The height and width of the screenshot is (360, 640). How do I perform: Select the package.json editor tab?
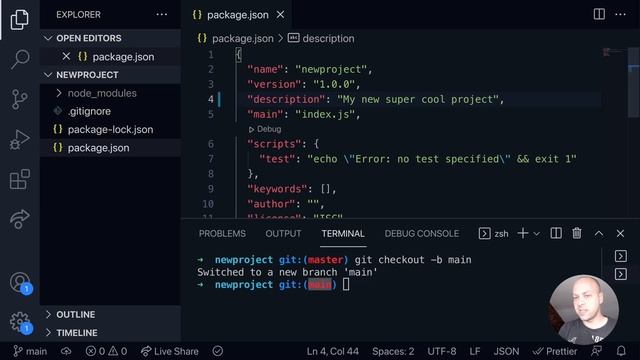(x=237, y=15)
